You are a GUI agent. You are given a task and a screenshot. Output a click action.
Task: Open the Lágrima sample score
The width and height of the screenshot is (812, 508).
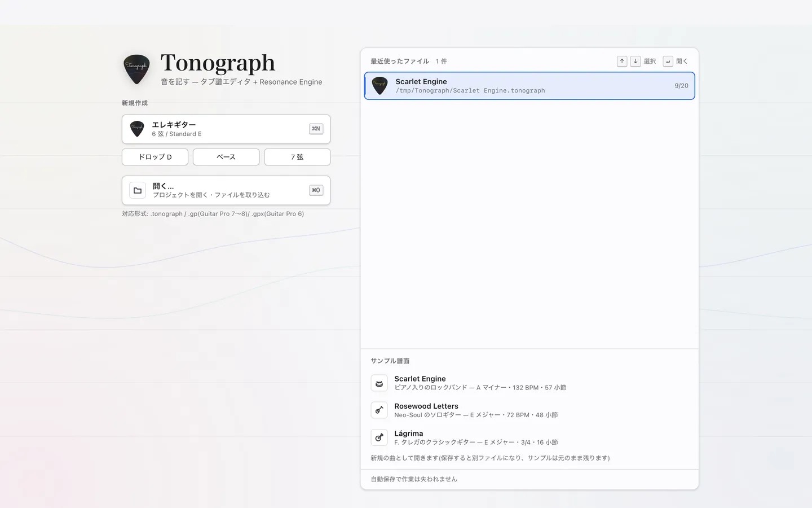coord(529,437)
